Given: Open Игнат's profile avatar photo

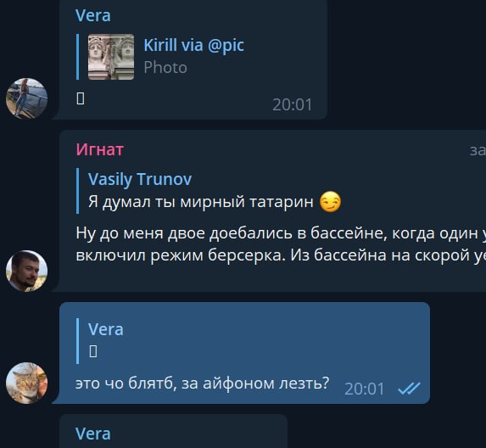Looking at the screenshot, I should coord(26,271).
